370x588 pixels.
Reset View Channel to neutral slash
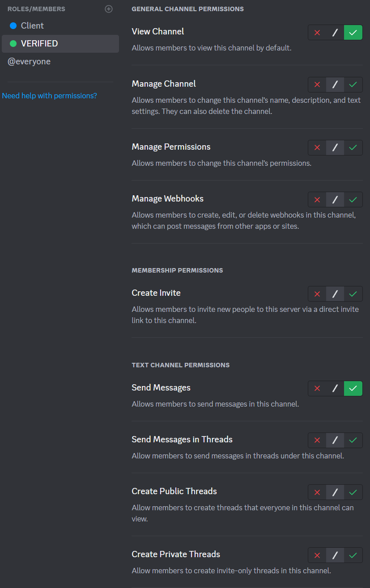tap(335, 33)
